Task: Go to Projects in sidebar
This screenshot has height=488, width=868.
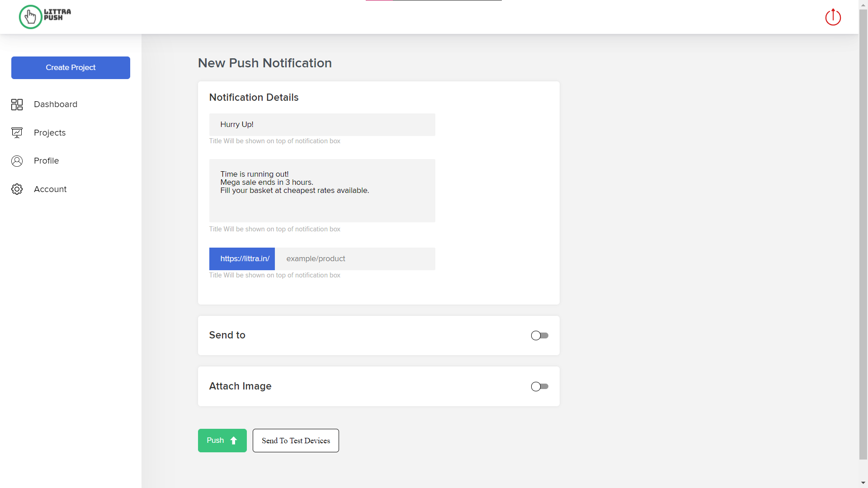Action: 50,133
